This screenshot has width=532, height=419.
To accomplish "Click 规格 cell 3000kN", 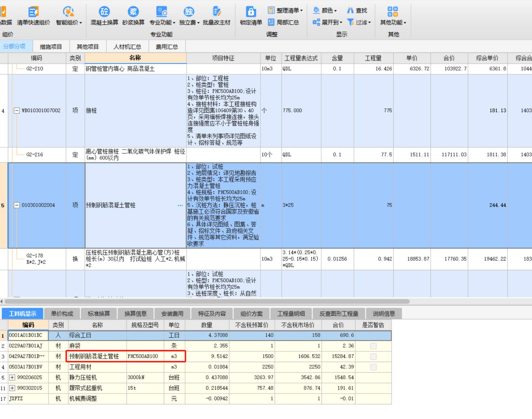I will (x=145, y=377).
